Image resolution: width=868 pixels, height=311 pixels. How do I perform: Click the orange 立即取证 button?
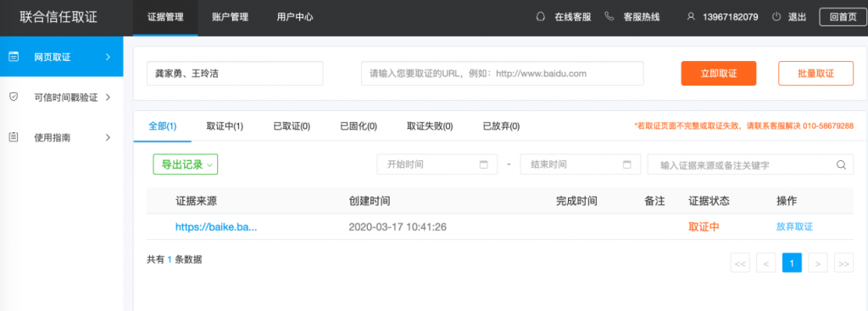pos(719,73)
